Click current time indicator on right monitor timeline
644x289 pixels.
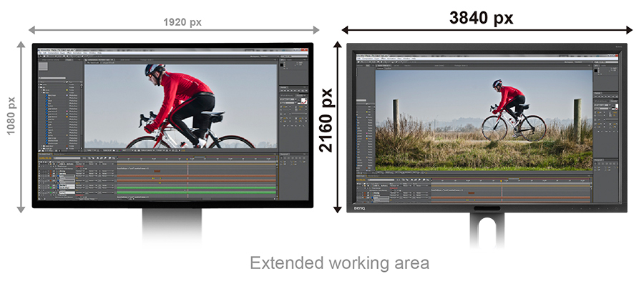502,180
